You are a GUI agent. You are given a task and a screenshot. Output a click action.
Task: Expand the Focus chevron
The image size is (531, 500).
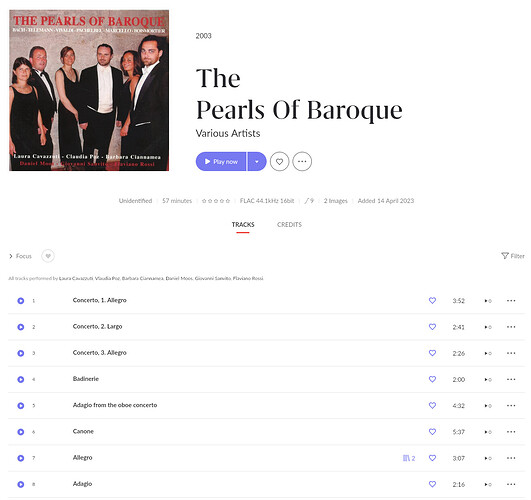pos(11,256)
